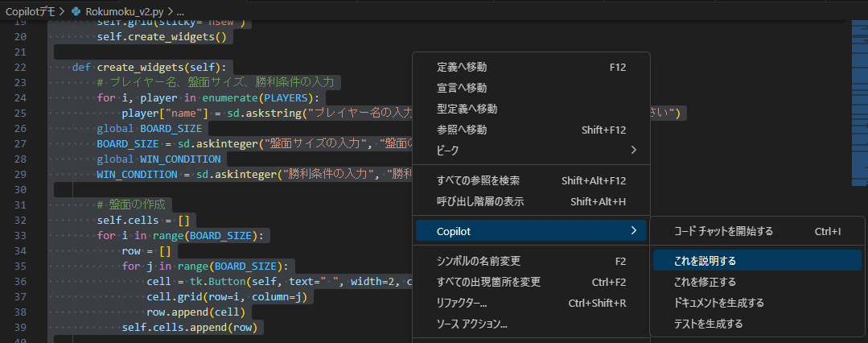Screen dimensions: 868x343
Task: Click the '# 盤面の作成' comment
Action: [131, 205]
